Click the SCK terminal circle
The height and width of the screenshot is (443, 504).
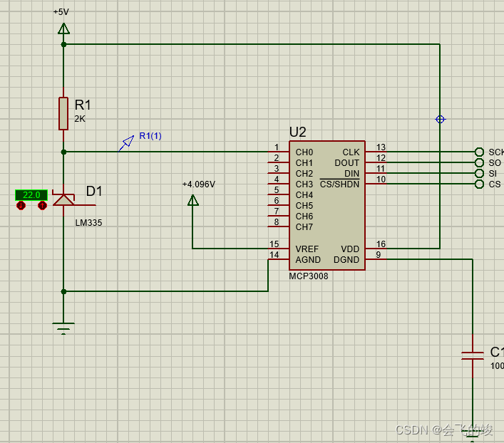tap(479, 152)
